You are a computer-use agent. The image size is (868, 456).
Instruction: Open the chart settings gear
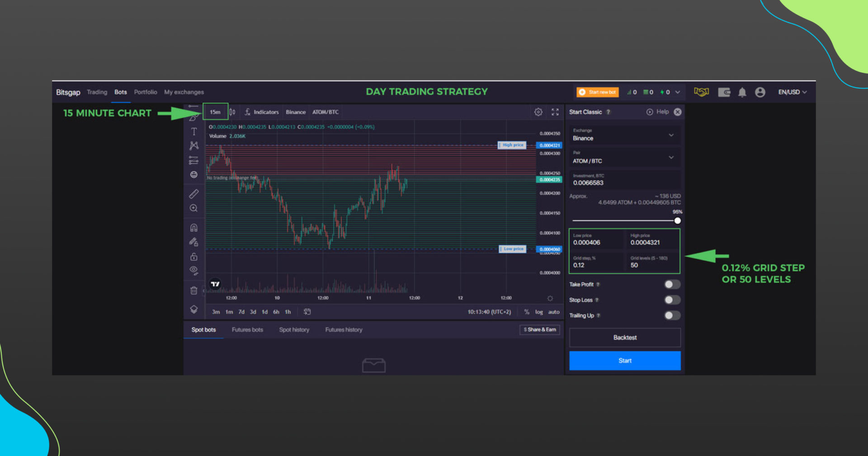coord(538,112)
